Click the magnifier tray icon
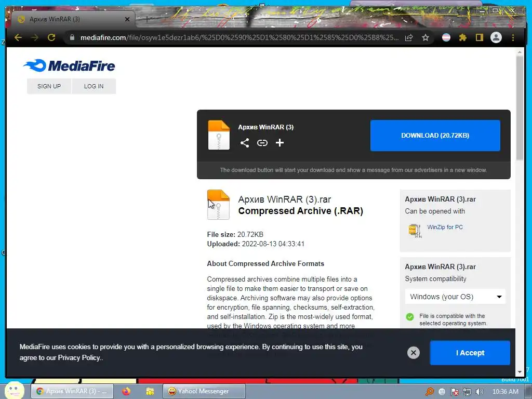 (x=430, y=392)
